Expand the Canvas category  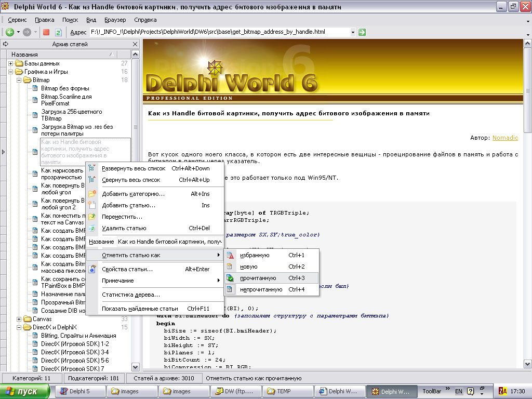[19, 319]
